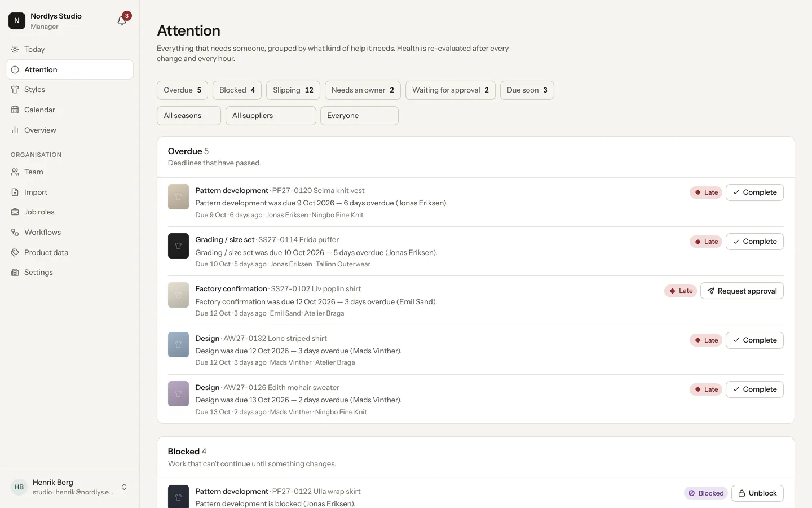The width and height of the screenshot is (812, 508).
Task: Click the Attention clock icon in sidebar
Action: (15, 70)
